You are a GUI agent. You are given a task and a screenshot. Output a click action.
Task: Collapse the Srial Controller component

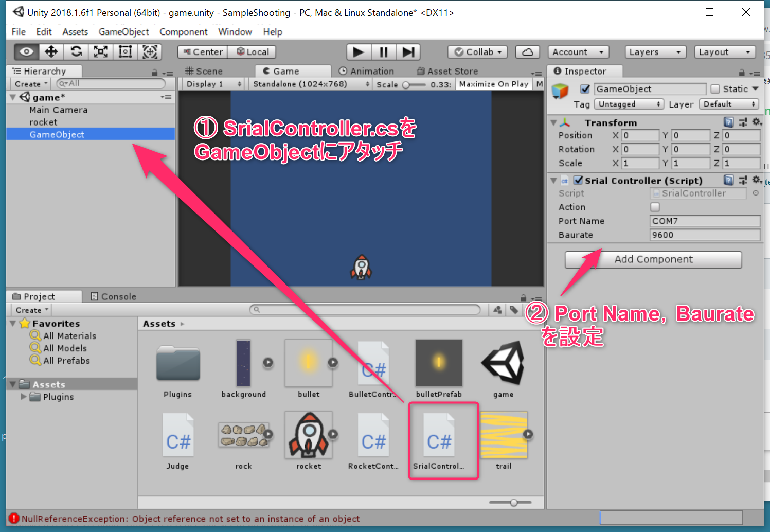[x=553, y=181]
